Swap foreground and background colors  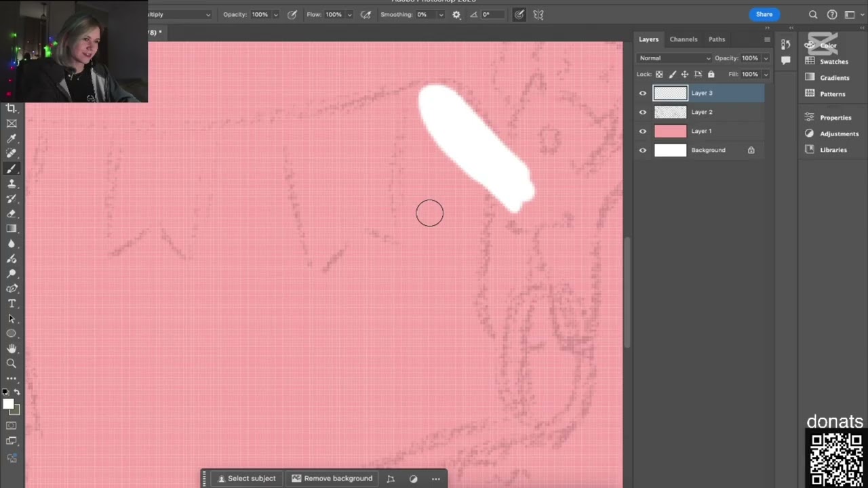17,392
